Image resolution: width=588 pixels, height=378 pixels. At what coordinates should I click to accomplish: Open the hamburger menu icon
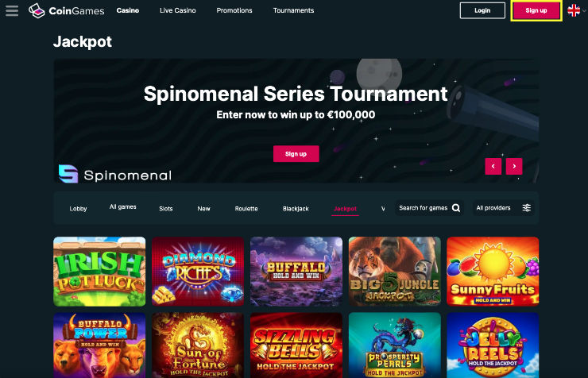coord(12,10)
